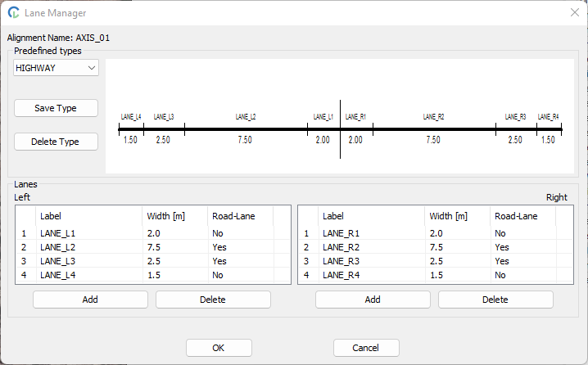Click the left table Width [m] column header

point(174,216)
